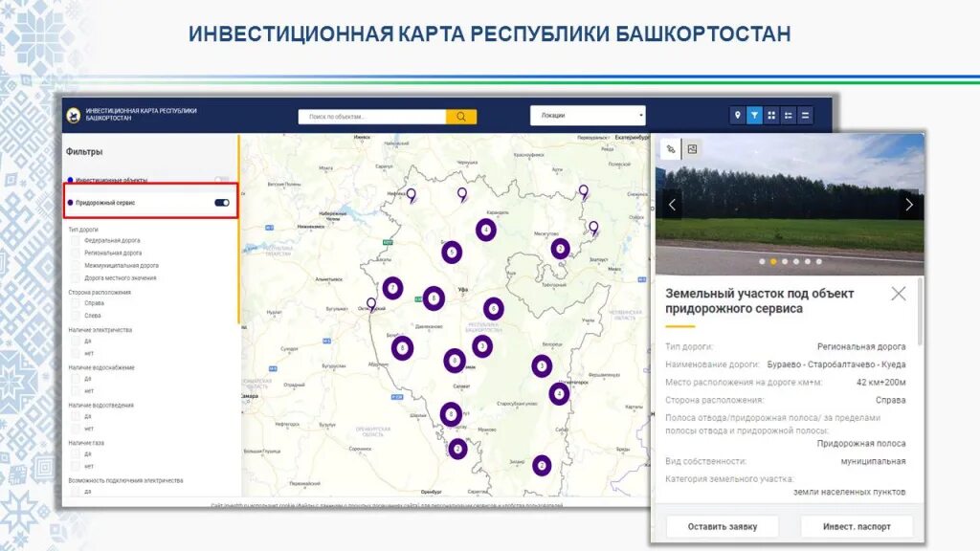This screenshot has height=551, width=980.
Task: Open cluster 4 near Магнитогорск
Action: click(x=559, y=393)
